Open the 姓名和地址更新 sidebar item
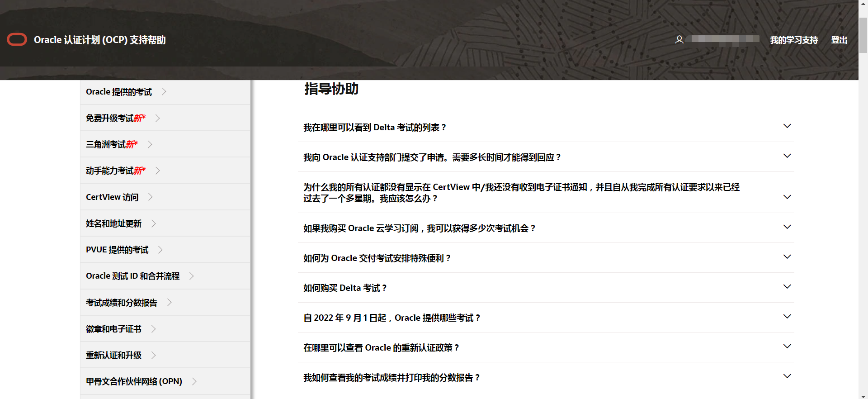The image size is (868, 399). (165, 223)
